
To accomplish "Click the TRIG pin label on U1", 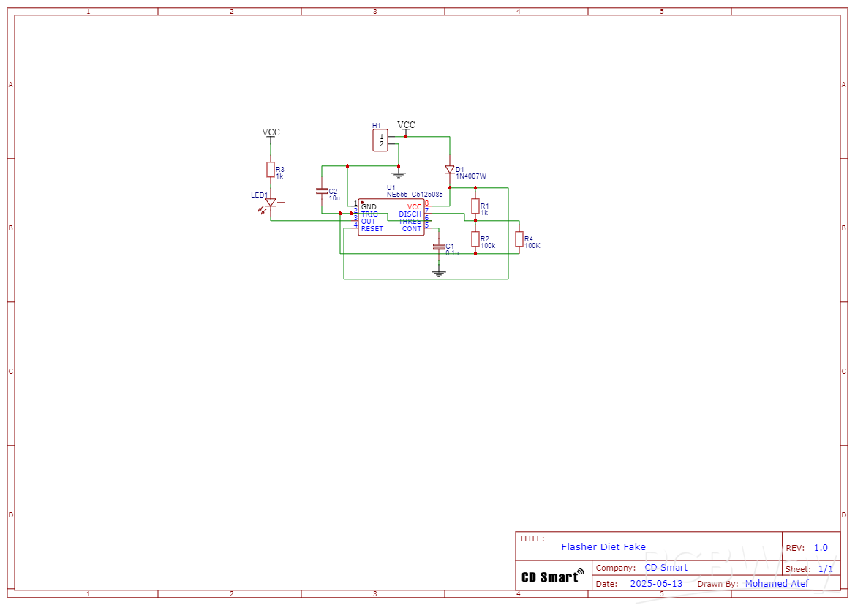I will tap(369, 214).
